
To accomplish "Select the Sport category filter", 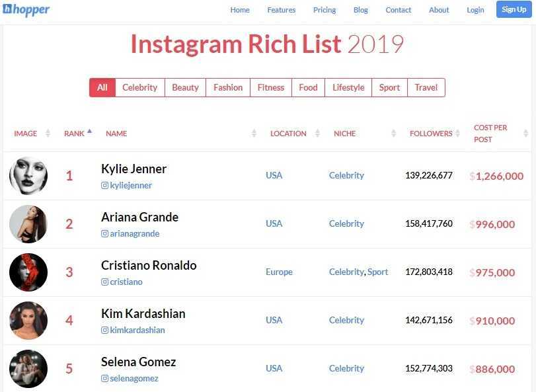I will click(x=389, y=87).
